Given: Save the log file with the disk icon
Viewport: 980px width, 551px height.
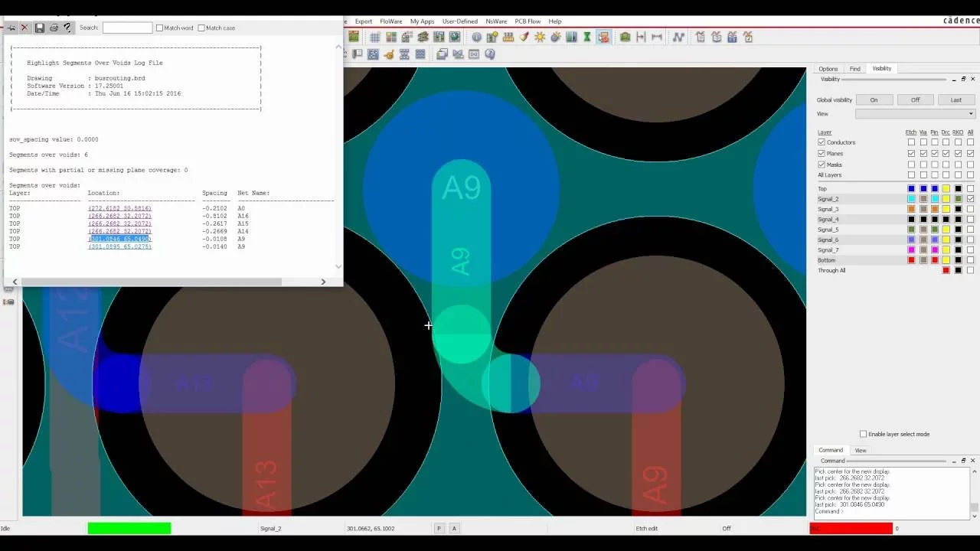Looking at the screenshot, I should pyautogui.click(x=39, y=28).
